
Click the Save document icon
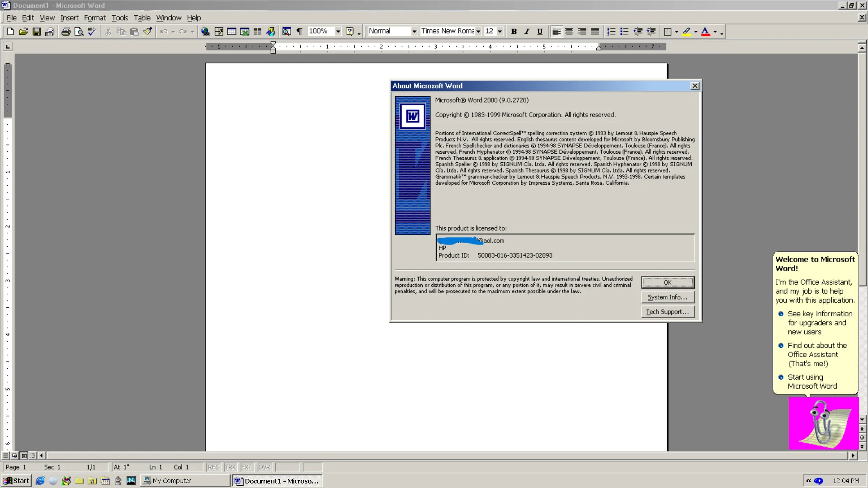[37, 32]
